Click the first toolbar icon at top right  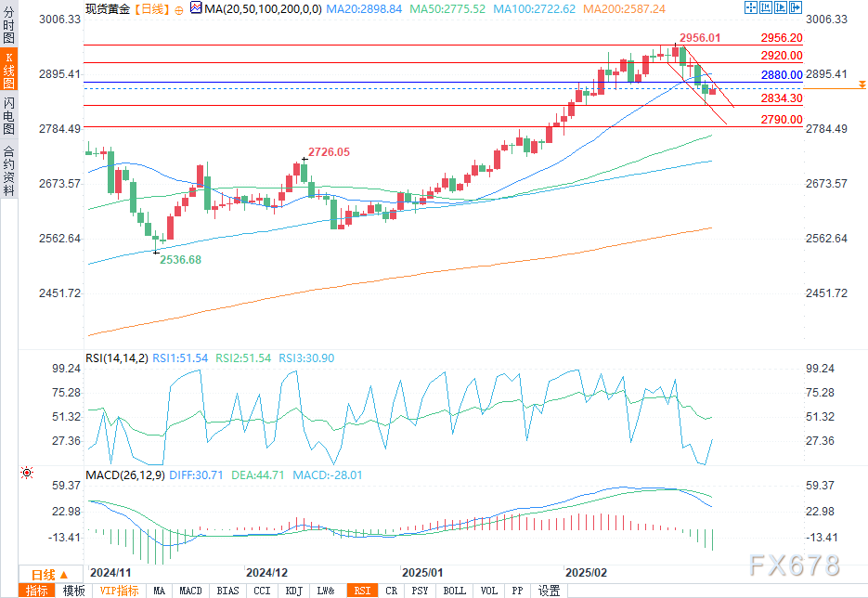[750, 8]
